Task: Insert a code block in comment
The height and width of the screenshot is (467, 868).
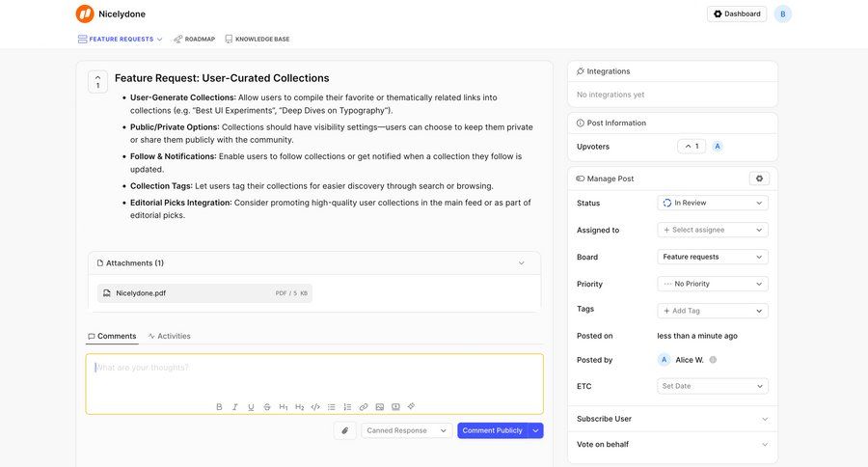Action: (x=315, y=407)
